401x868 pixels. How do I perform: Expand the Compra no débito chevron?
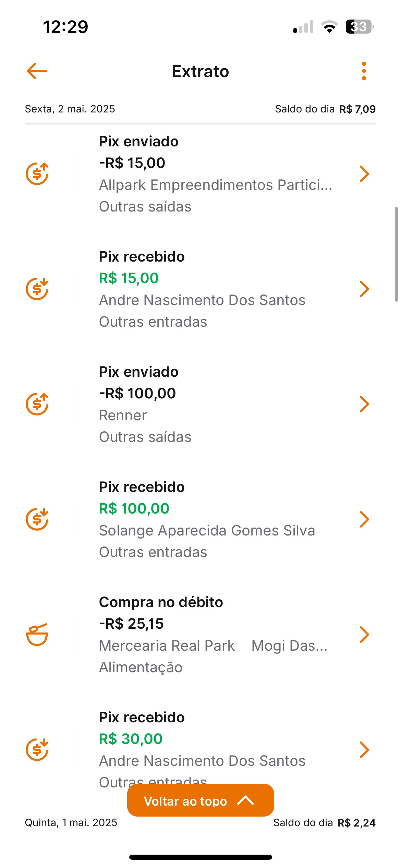364,635
